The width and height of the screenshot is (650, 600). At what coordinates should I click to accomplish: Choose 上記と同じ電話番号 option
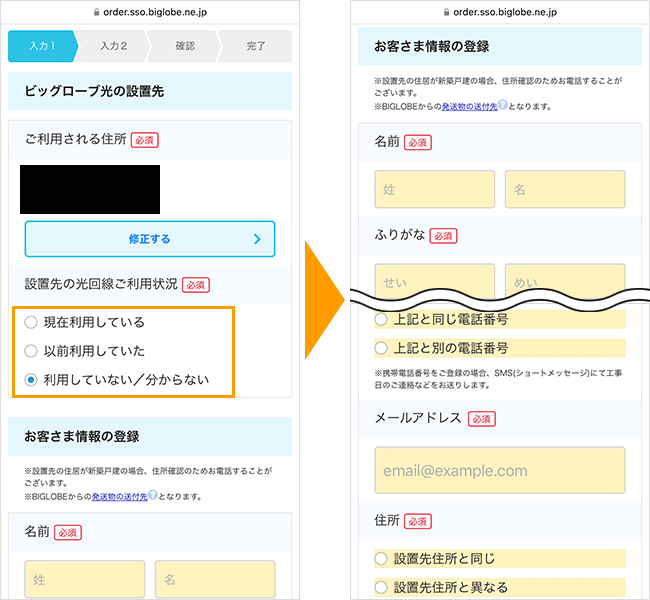click(x=381, y=319)
